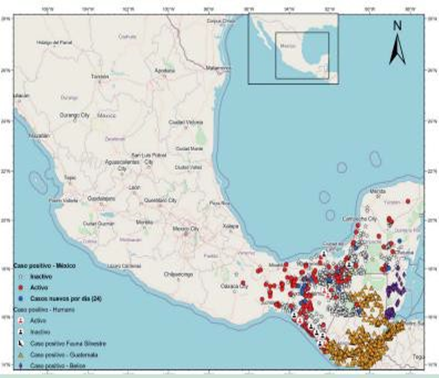Image resolution: width=439 pixels, height=378 pixels.
Task: Select the Caso positivo - Humano heading
Action: click(44, 310)
